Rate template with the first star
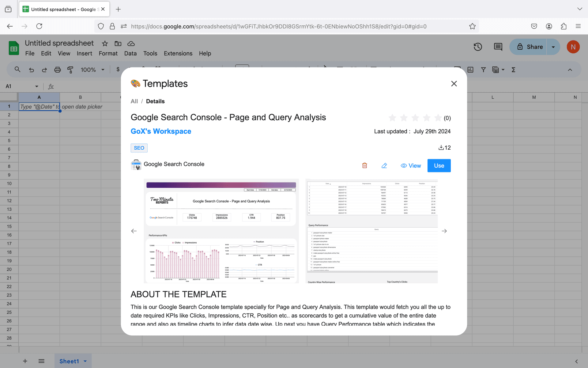Image resolution: width=588 pixels, height=368 pixels. (392, 118)
